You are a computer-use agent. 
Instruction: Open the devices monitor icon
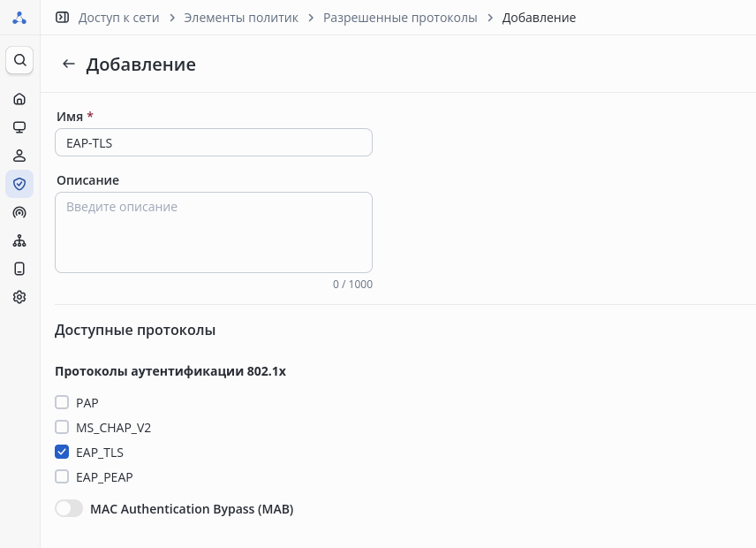pos(19,127)
